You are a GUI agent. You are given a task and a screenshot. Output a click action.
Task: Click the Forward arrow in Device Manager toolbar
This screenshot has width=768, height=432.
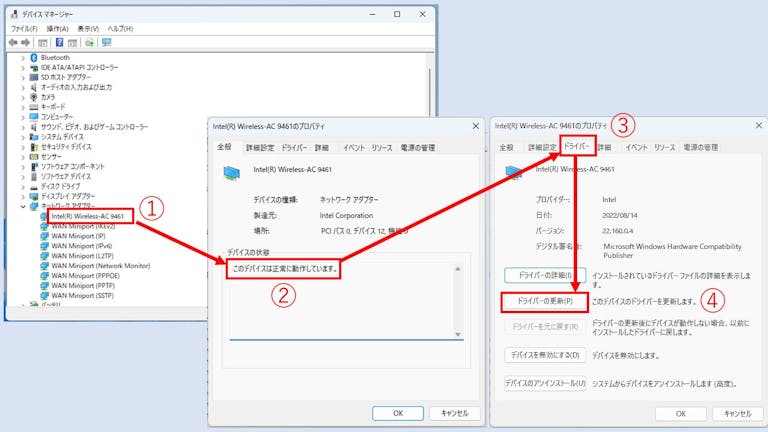(25, 43)
